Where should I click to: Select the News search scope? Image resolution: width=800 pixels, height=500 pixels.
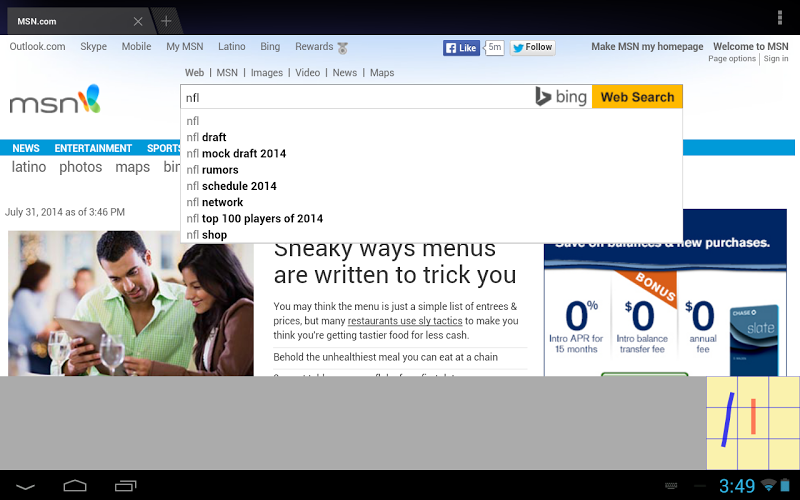[x=344, y=72]
